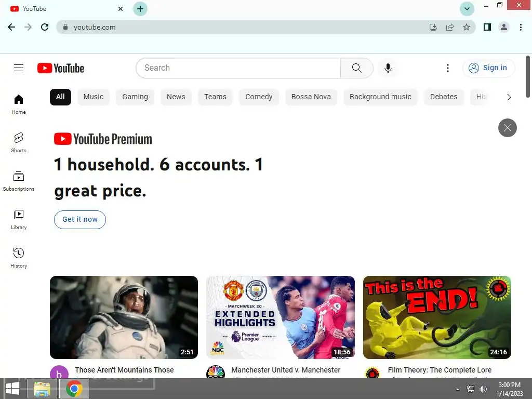Open Chrome profile avatar menu

(504, 27)
